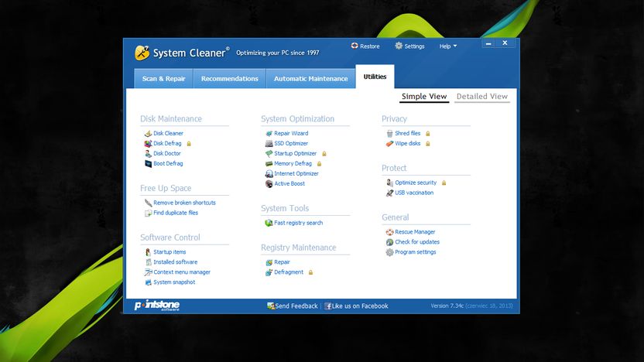Click the Pointstone software logo
644x362 pixels.
[157, 306]
